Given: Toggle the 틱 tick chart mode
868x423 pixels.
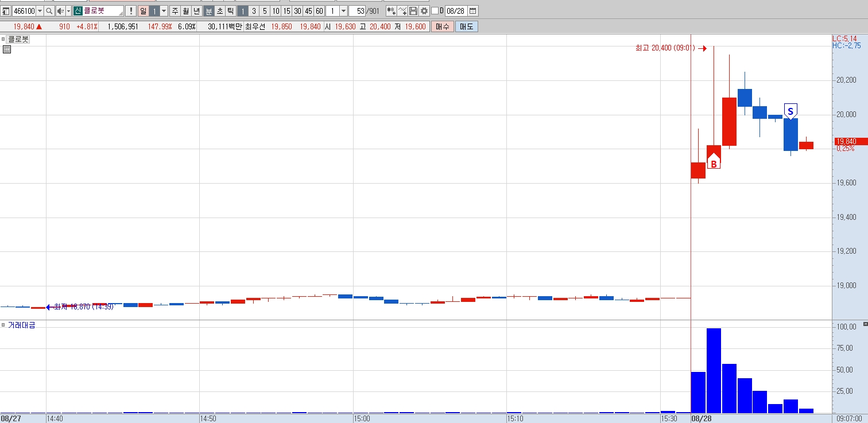Looking at the screenshot, I should [230, 11].
